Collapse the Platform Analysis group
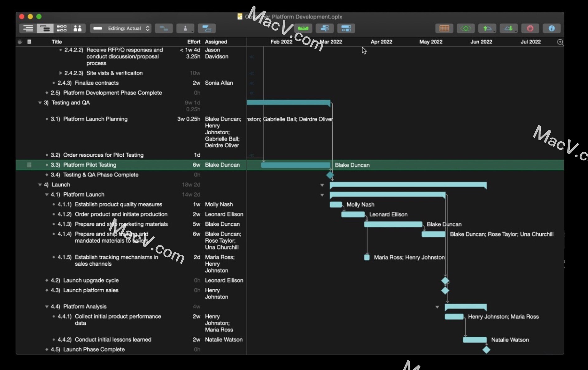 pos(46,306)
